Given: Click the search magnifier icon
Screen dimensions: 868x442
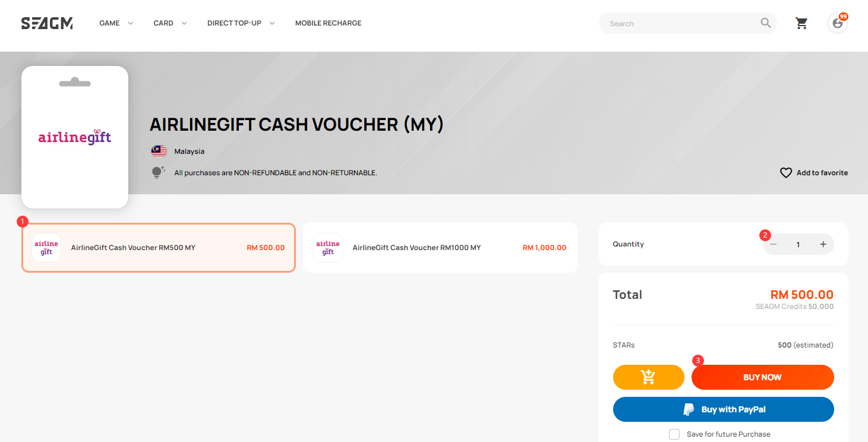Looking at the screenshot, I should click(x=766, y=23).
